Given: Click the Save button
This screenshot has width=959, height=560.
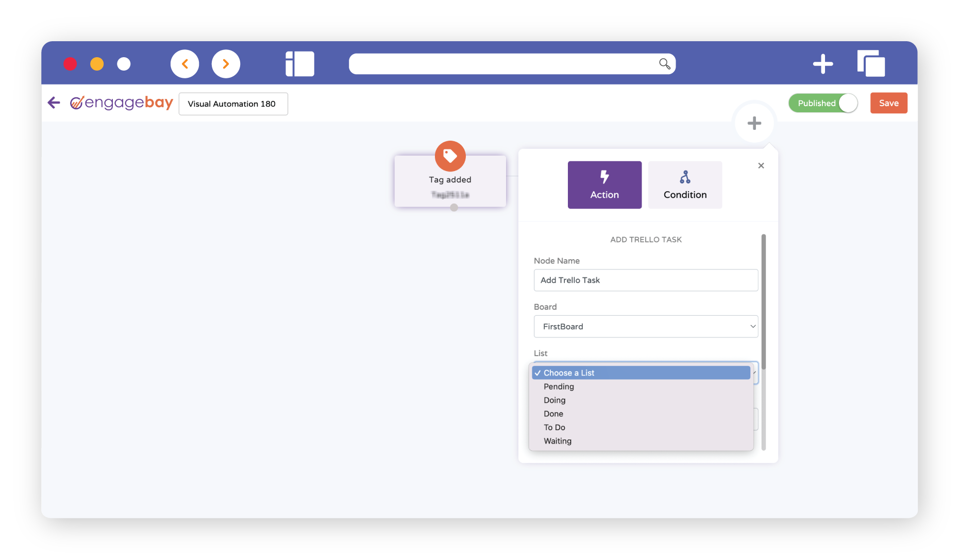Looking at the screenshot, I should click(888, 103).
